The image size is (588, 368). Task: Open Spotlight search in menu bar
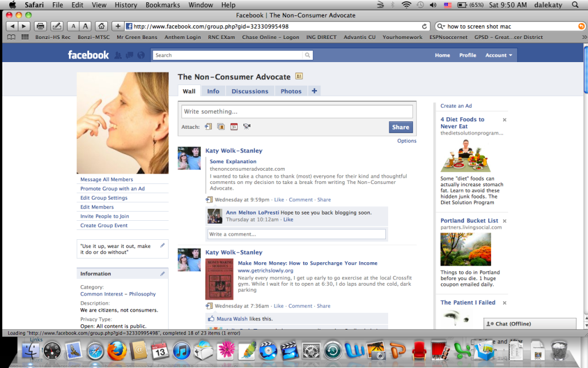575,5
